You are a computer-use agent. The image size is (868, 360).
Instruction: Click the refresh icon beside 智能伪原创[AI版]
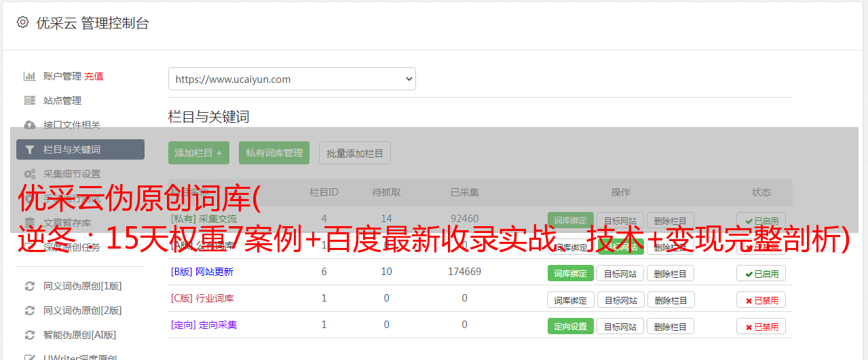coord(30,335)
